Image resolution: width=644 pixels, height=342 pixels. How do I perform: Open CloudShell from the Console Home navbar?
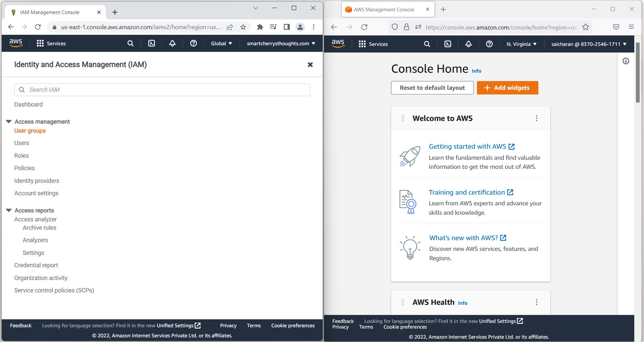[447, 44]
